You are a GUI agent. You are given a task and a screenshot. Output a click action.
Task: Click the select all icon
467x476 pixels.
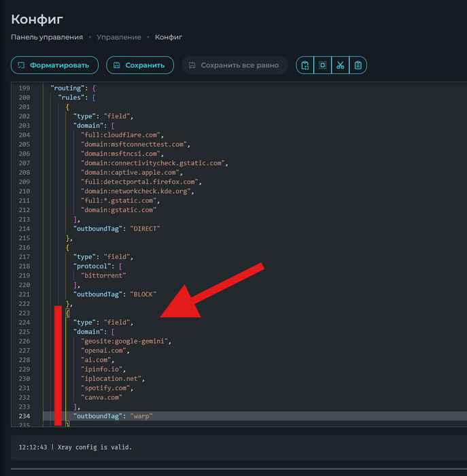[323, 65]
